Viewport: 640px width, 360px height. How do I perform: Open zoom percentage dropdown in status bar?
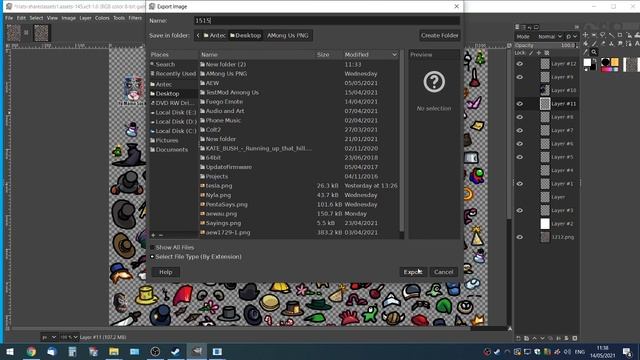69,337
